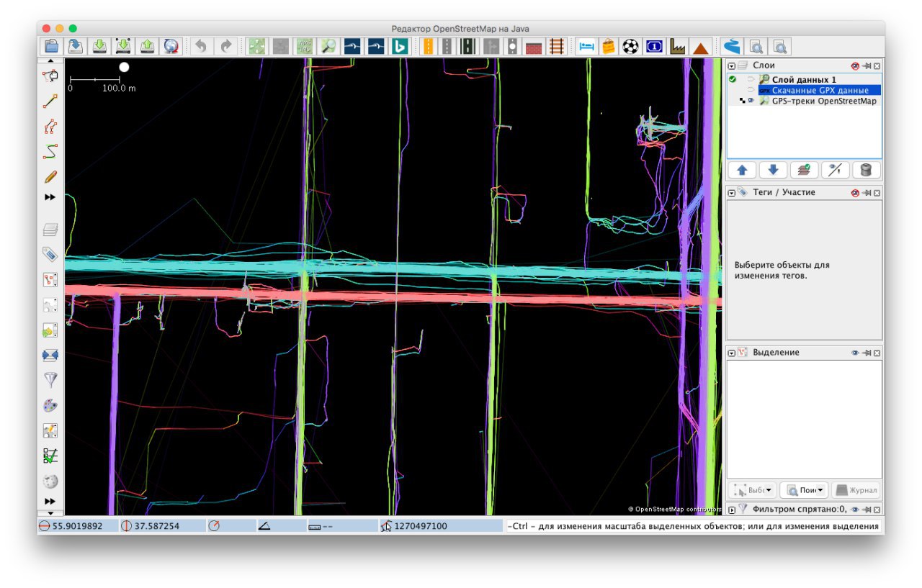The height and width of the screenshot is (588, 922).
Task: Click the factory preset icon in toolbar
Action: point(677,47)
